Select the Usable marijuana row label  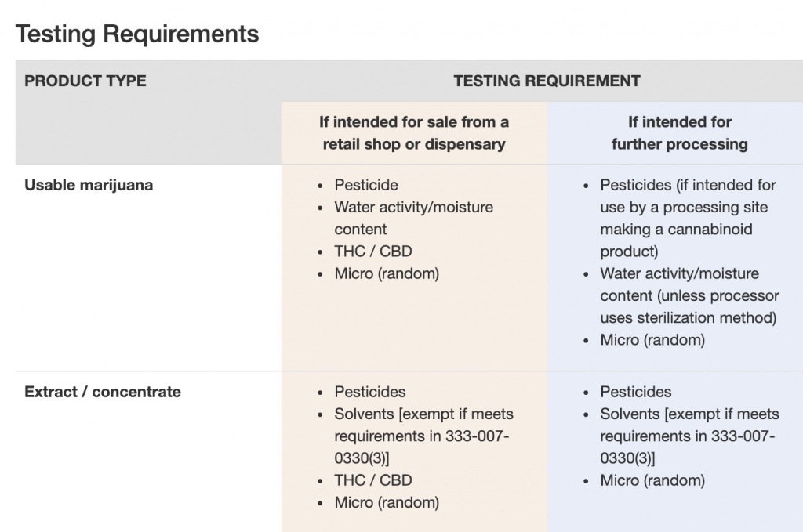(x=89, y=186)
